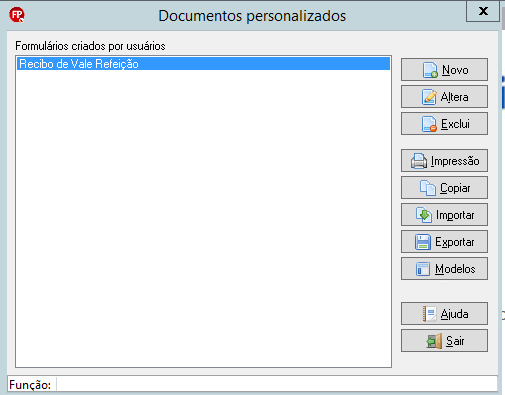Click the Formulários criados por usuários label
The image size is (505, 395).
[x=90, y=46]
